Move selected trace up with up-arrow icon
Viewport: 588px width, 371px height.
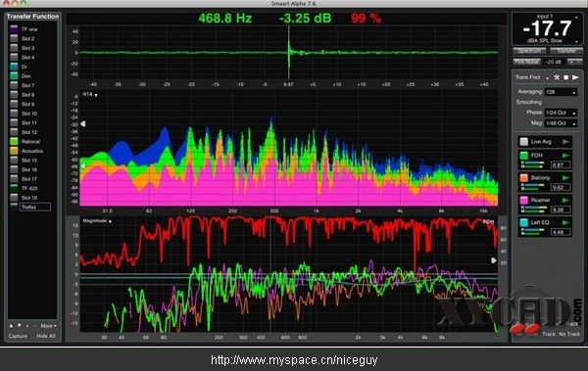pos(11,326)
